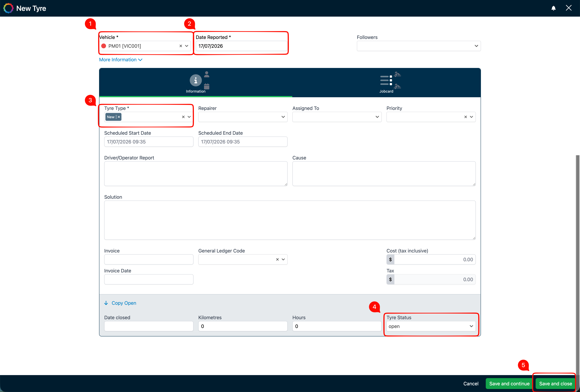Close the New Tyre dialog
This screenshot has width=580, height=392.
click(569, 8)
